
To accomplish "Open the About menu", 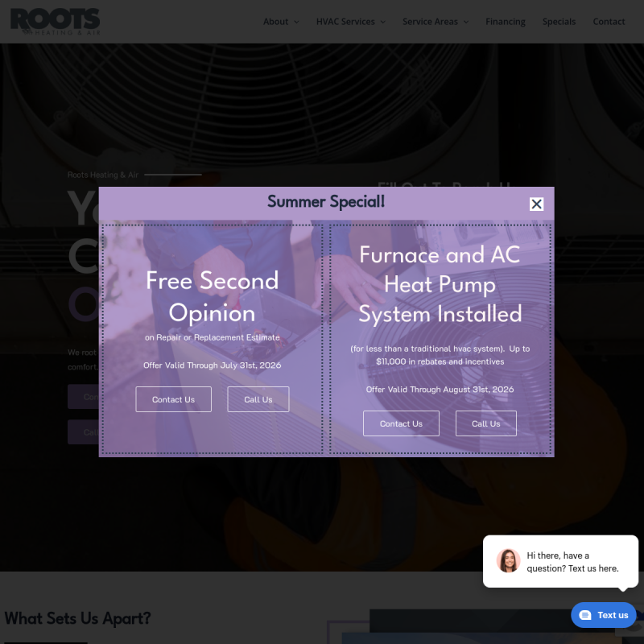I will click(x=275, y=22).
